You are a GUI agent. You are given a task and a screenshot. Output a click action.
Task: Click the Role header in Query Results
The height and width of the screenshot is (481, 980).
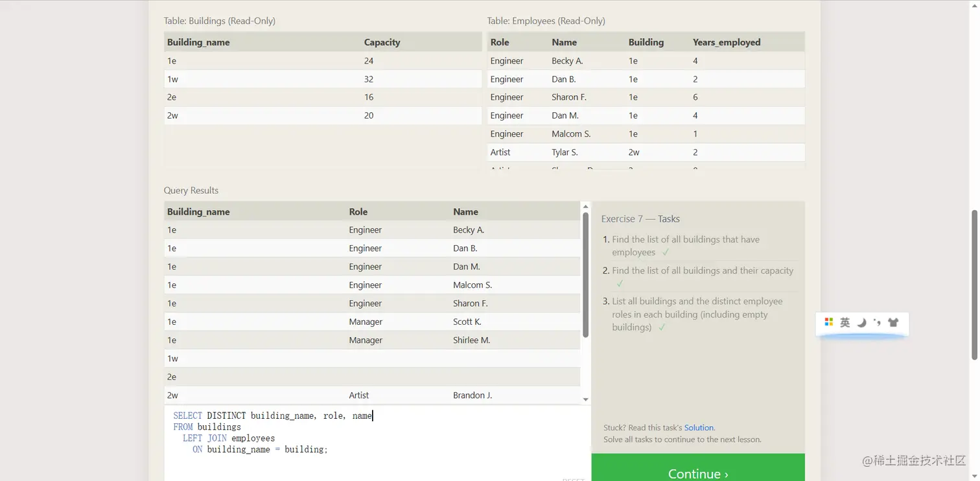coord(358,212)
